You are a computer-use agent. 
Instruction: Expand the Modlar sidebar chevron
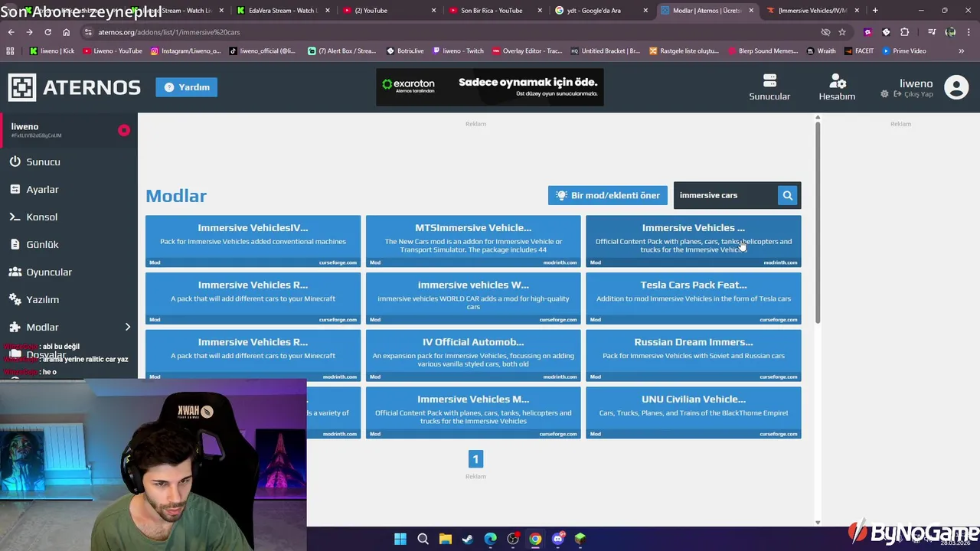pyautogui.click(x=128, y=327)
